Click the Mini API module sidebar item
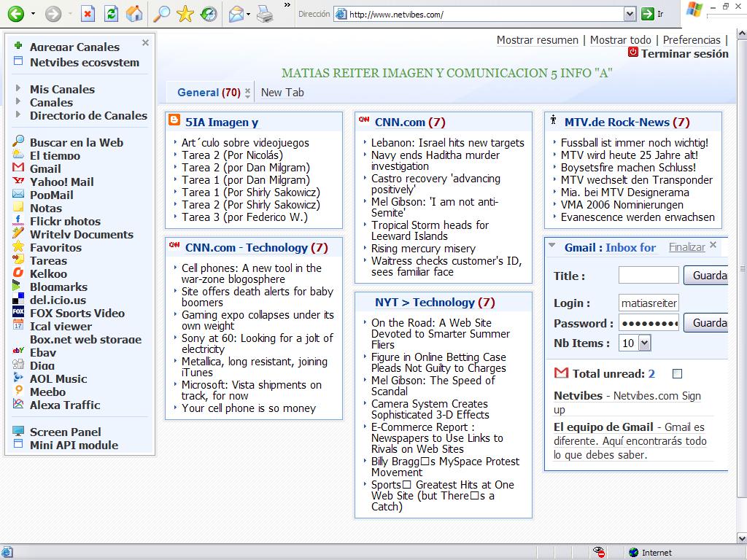 74,446
